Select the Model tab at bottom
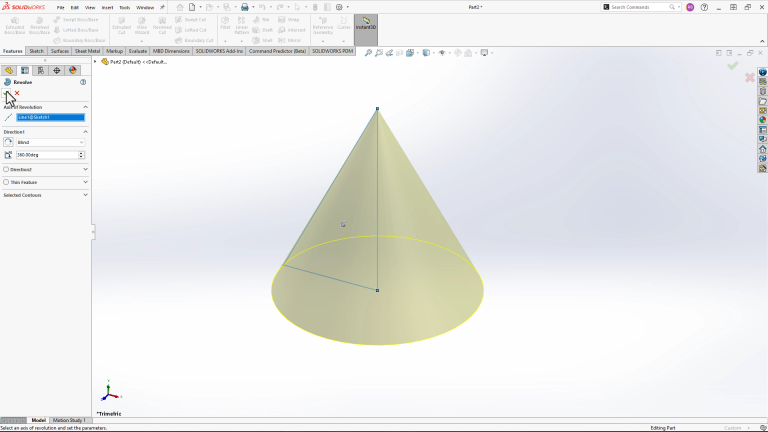The height and width of the screenshot is (432, 768). 38,420
